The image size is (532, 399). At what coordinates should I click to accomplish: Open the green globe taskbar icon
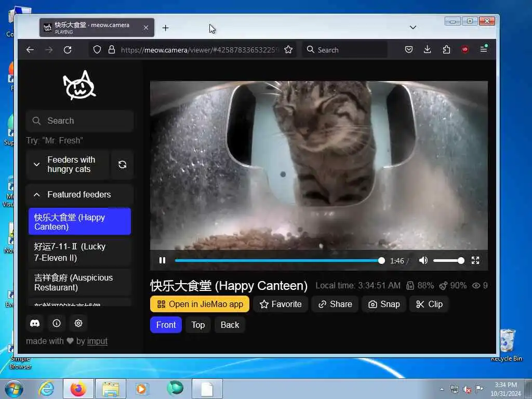(175, 388)
